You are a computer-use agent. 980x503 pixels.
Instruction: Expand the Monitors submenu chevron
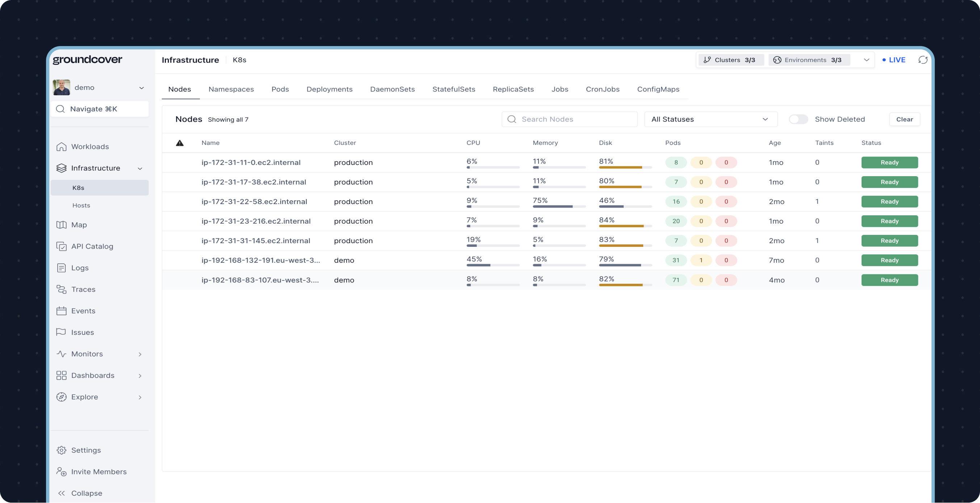click(x=140, y=354)
